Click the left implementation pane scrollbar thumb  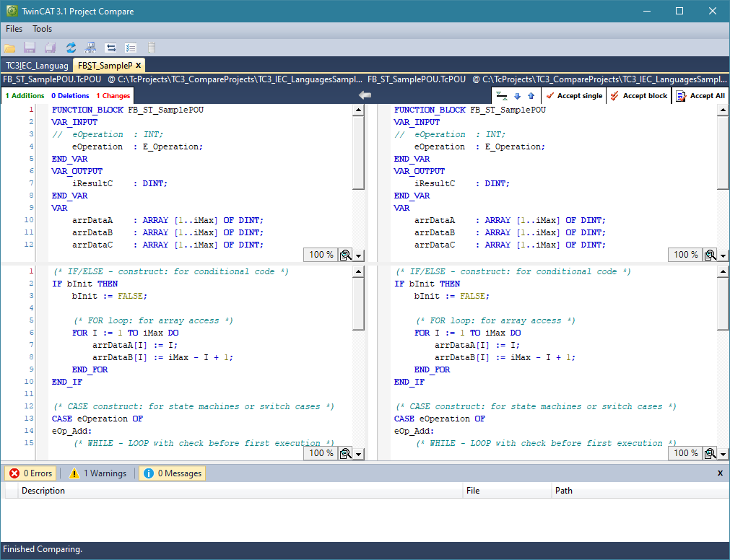click(x=358, y=304)
